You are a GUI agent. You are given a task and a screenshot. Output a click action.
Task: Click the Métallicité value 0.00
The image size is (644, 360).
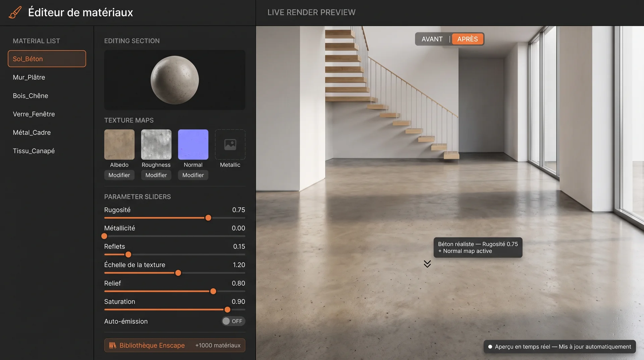coord(238,228)
